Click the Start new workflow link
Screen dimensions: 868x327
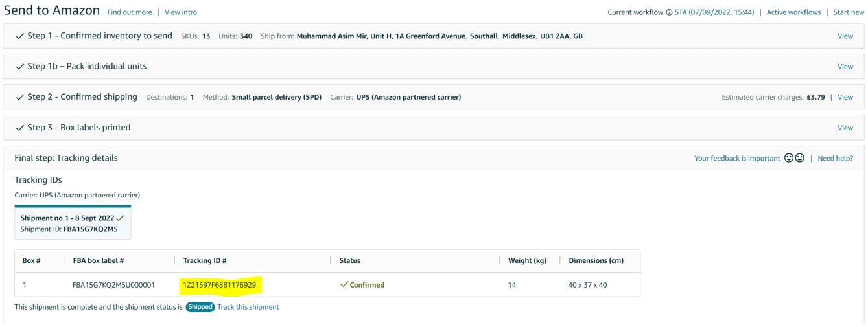[849, 12]
